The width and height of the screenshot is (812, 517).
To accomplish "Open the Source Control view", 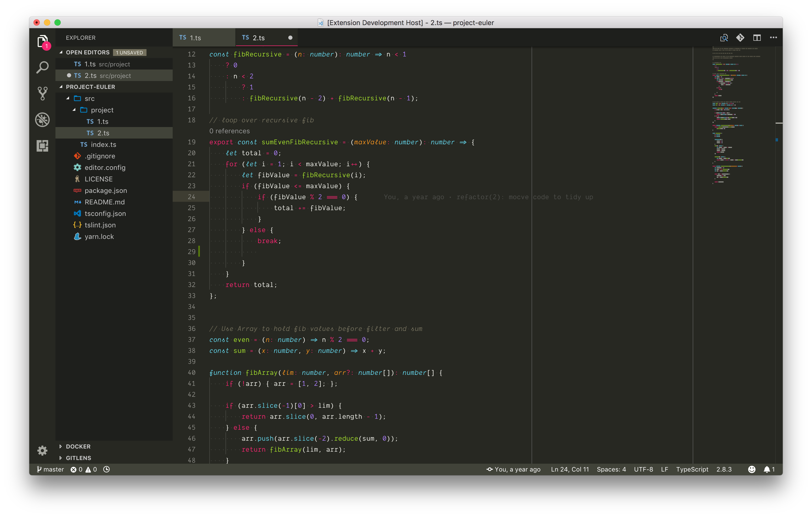I will (42, 93).
